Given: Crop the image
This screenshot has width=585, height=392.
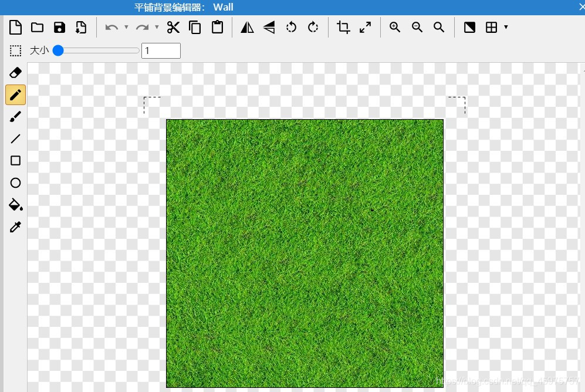Looking at the screenshot, I should point(343,27).
